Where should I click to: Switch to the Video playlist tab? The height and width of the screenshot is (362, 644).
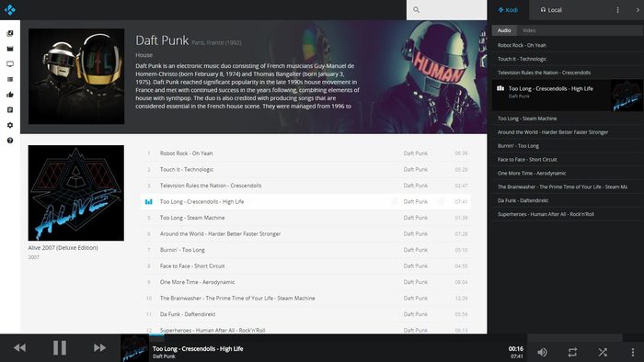[x=529, y=30]
